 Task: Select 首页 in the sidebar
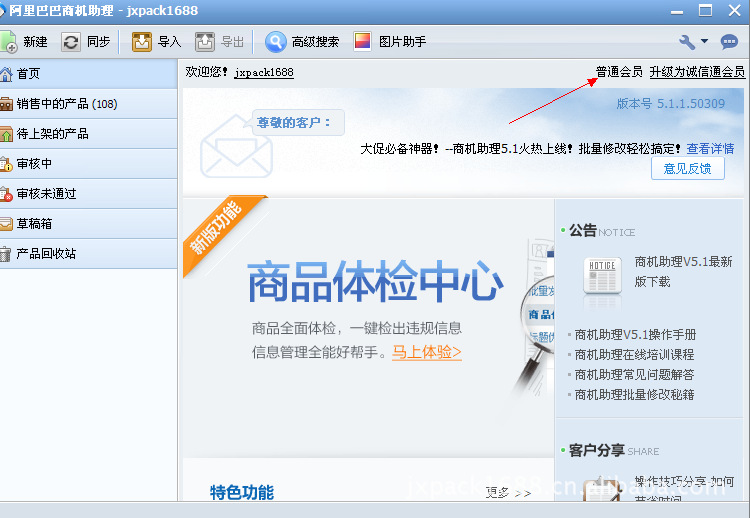[88, 74]
